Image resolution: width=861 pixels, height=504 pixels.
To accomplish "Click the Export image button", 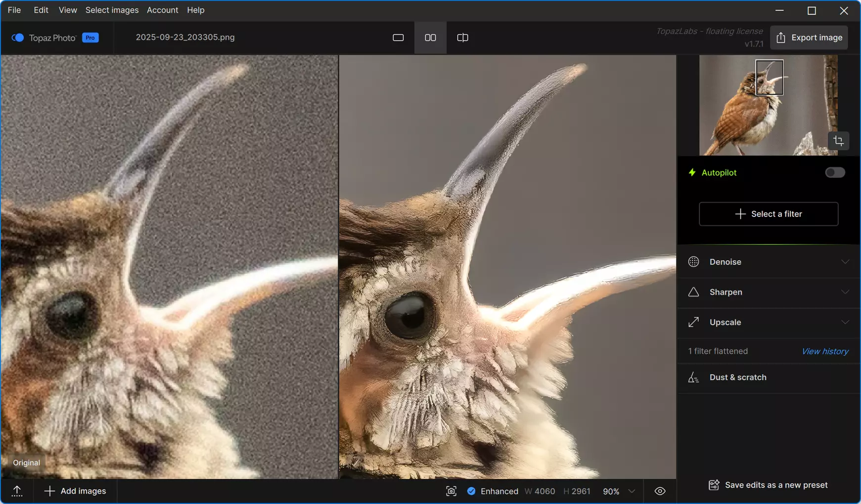I will [809, 38].
